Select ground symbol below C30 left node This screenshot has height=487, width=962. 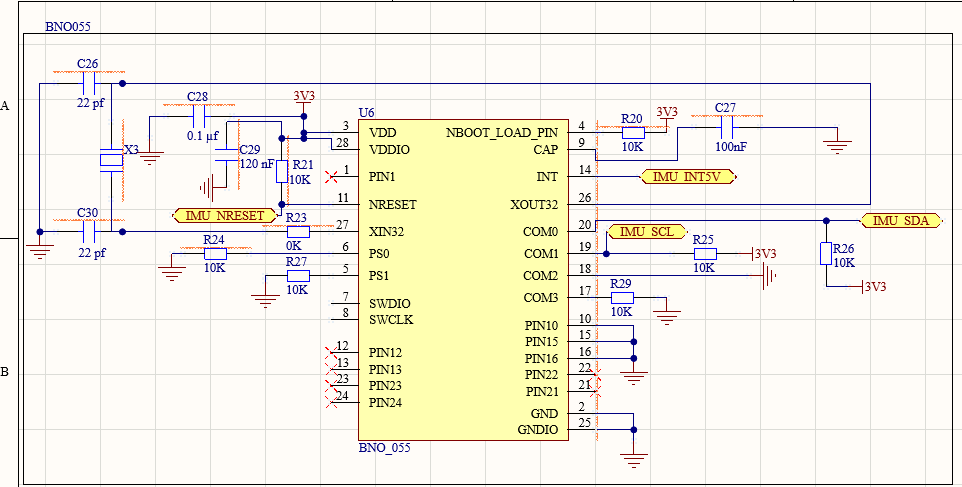pyautogui.click(x=39, y=251)
